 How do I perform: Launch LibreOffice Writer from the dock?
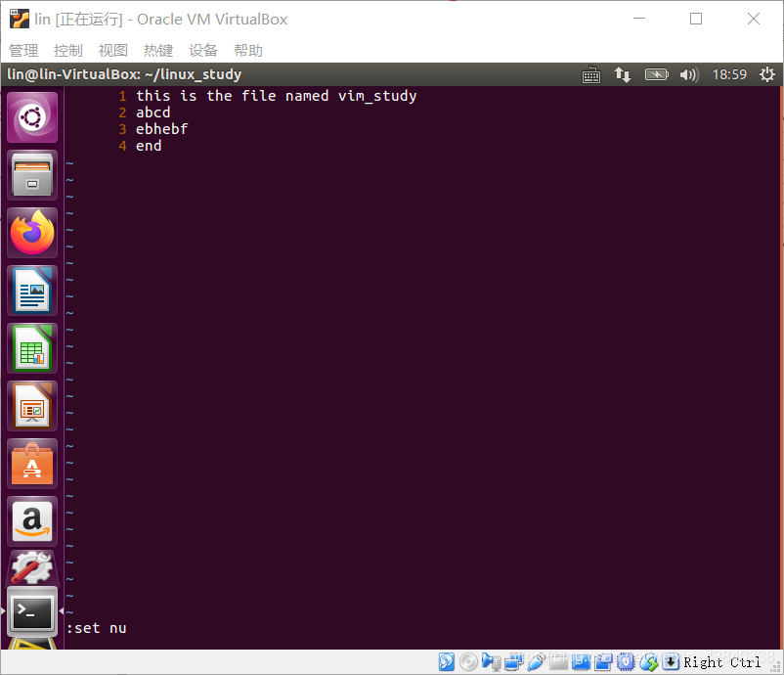(x=32, y=290)
